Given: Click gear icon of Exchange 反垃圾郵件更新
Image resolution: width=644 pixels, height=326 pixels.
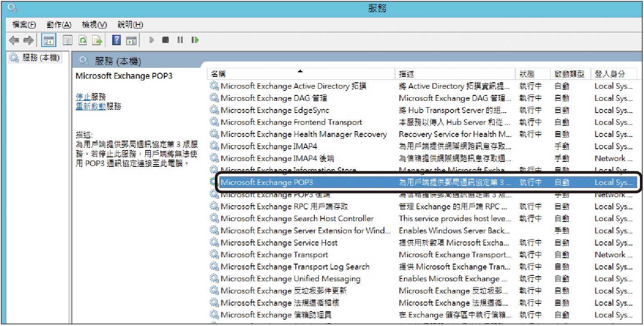Looking at the screenshot, I should click(214, 291).
